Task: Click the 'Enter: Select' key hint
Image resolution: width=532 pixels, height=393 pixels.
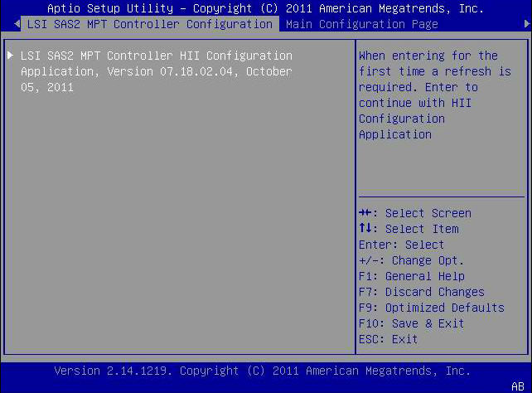Action: click(401, 245)
